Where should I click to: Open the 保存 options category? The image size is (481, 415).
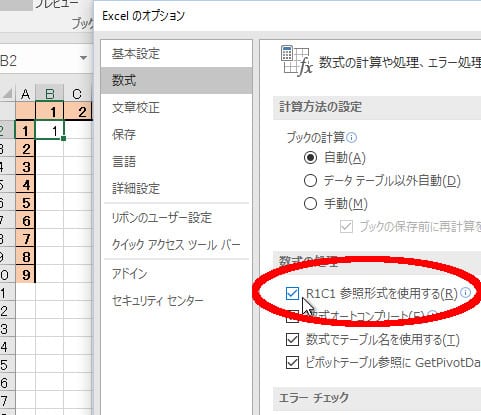(177, 135)
